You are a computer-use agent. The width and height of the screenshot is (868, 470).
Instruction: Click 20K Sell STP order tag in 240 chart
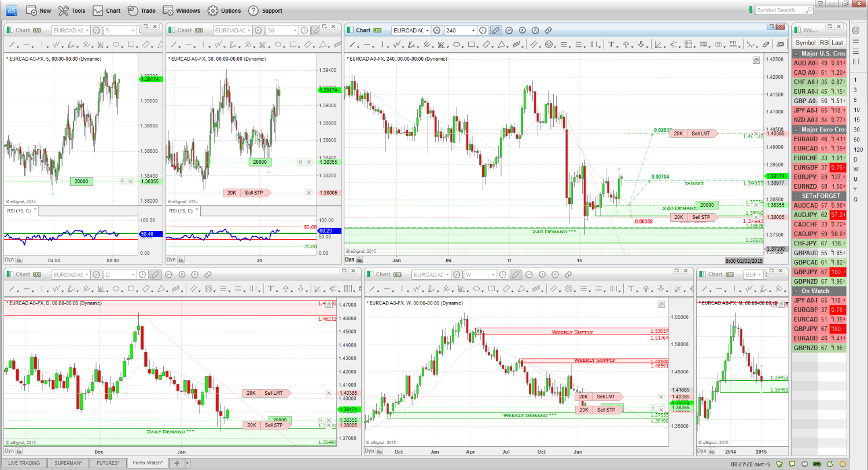tap(694, 217)
